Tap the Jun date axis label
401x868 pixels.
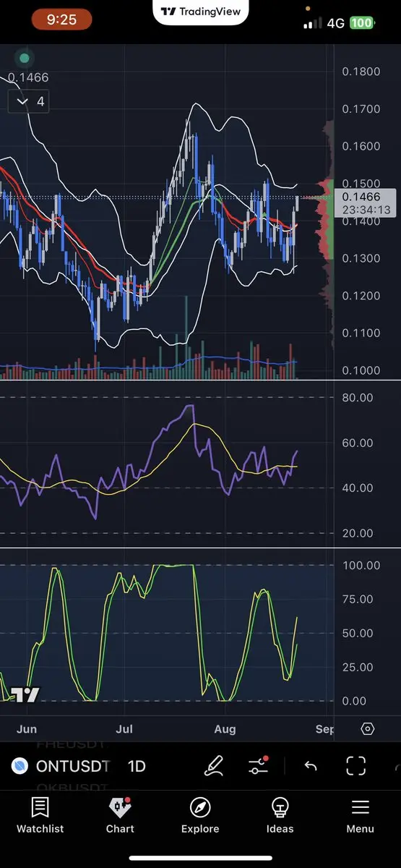(26, 728)
